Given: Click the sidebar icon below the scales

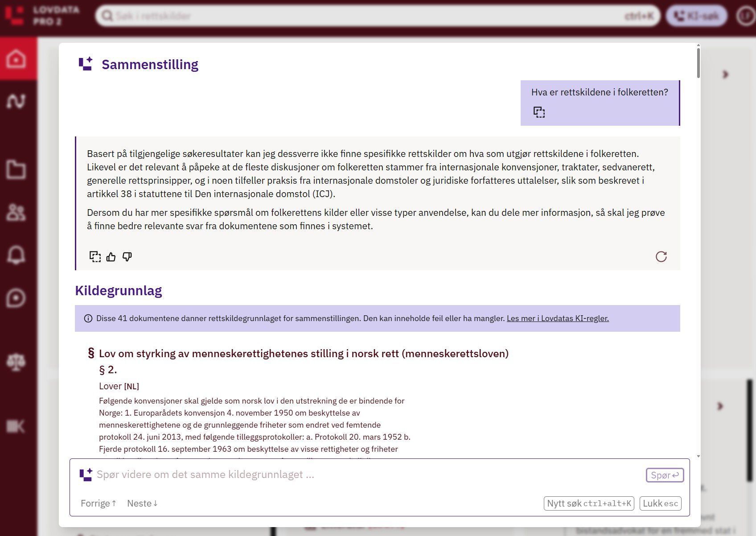Looking at the screenshot, I should pyautogui.click(x=16, y=426).
